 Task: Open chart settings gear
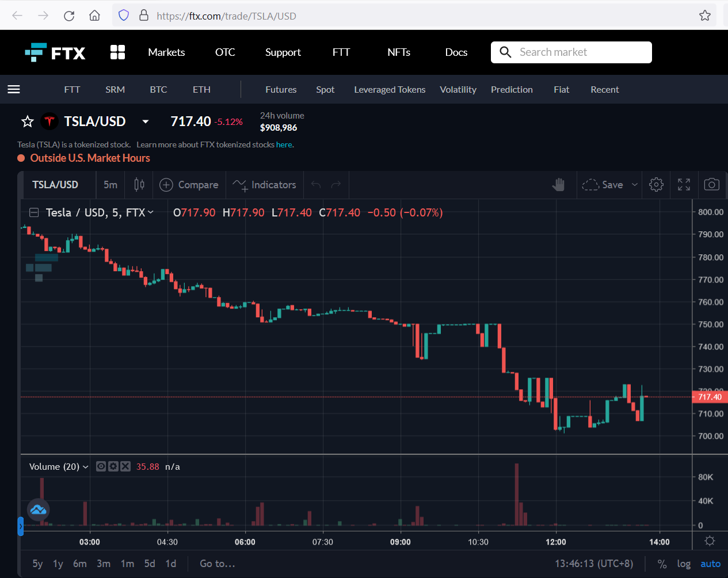tap(656, 185)
